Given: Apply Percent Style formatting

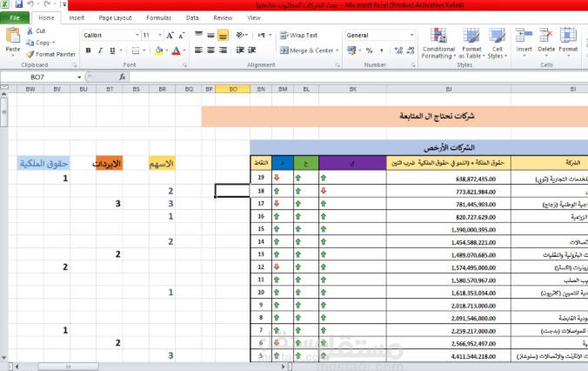Looking at the screenshot, I should click(369, 51).
